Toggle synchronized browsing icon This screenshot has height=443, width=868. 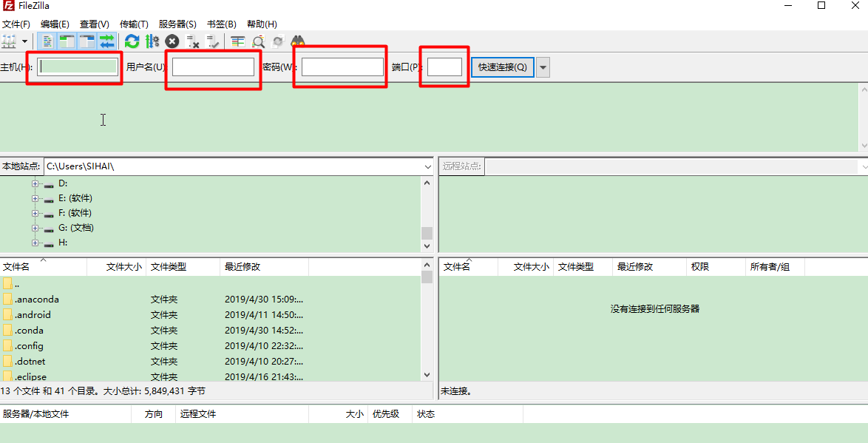click(x=278, y=41)
